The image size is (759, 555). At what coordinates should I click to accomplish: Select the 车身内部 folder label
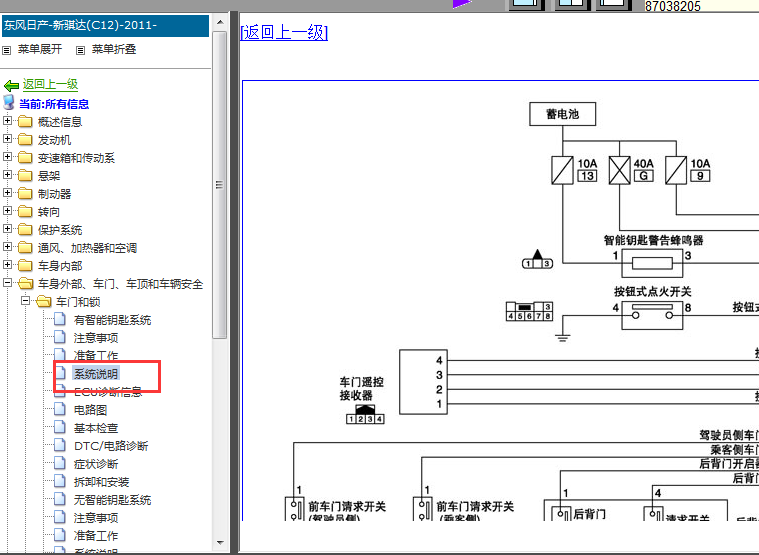tap(60, 266)
